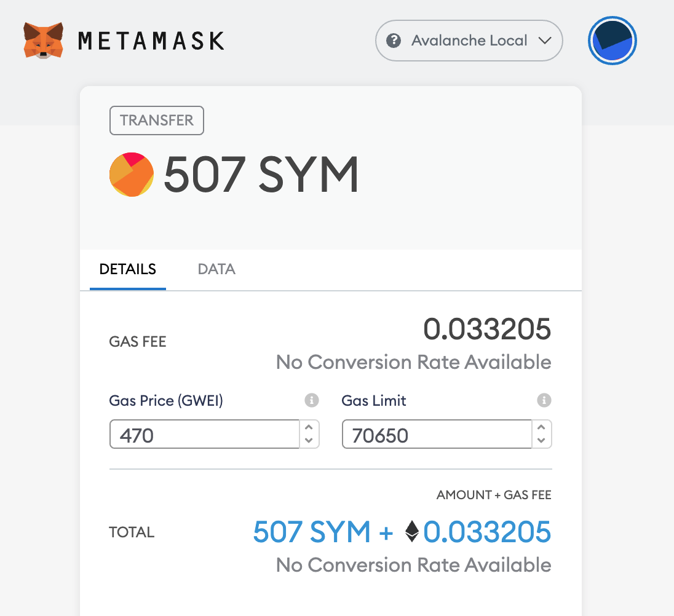The image size is (674, 616).
Task: Click the network question mark icon
Action: [x=394, y=41]
